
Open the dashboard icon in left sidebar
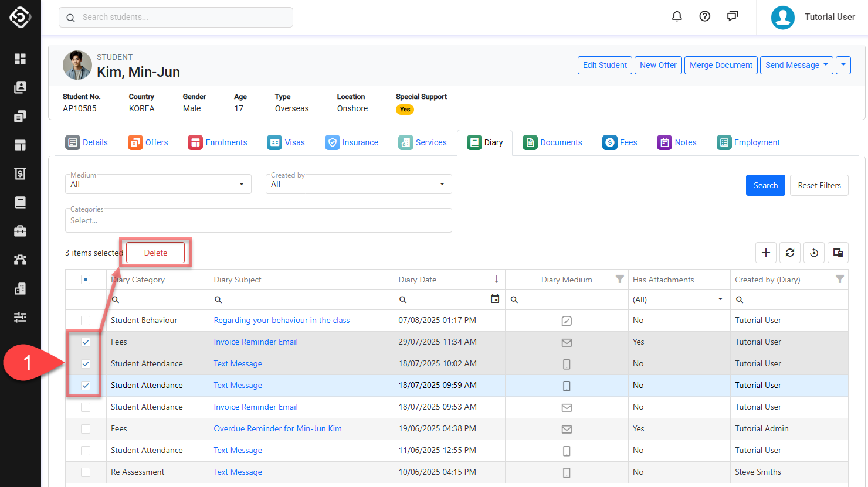[x=20, y=59]
